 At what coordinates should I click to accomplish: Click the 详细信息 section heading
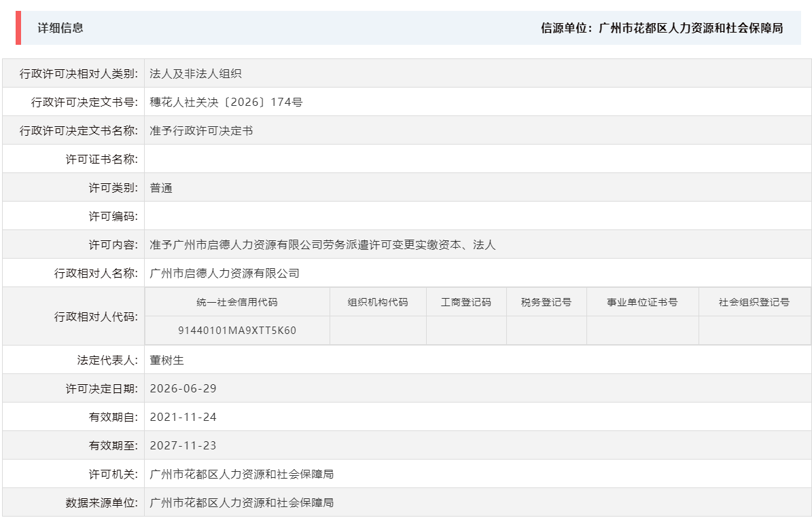[60, 28]
